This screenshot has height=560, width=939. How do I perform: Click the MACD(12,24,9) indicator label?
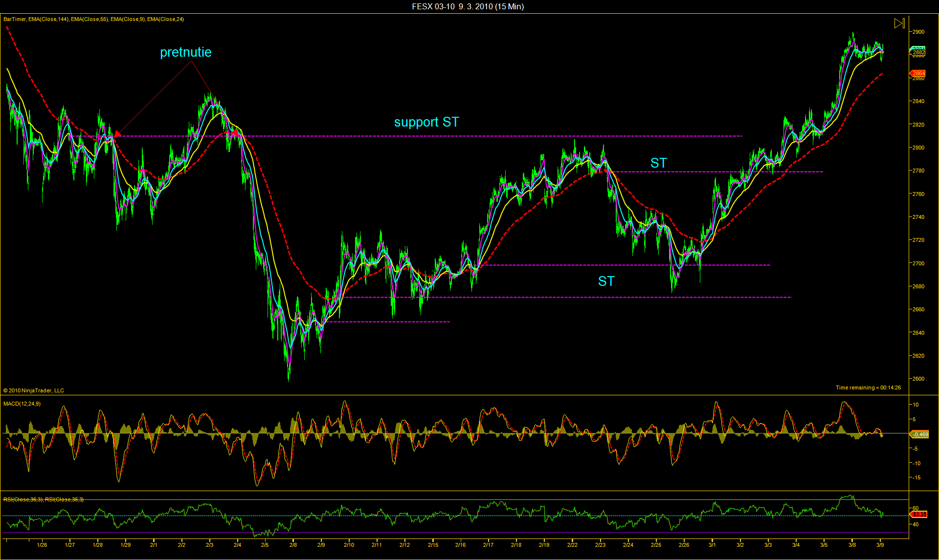[22, 404]
